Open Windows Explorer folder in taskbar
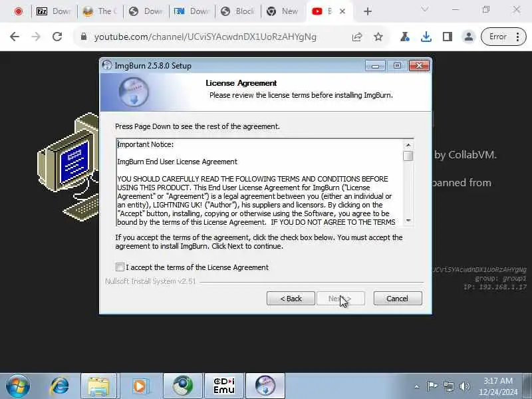 click(98, 386)
